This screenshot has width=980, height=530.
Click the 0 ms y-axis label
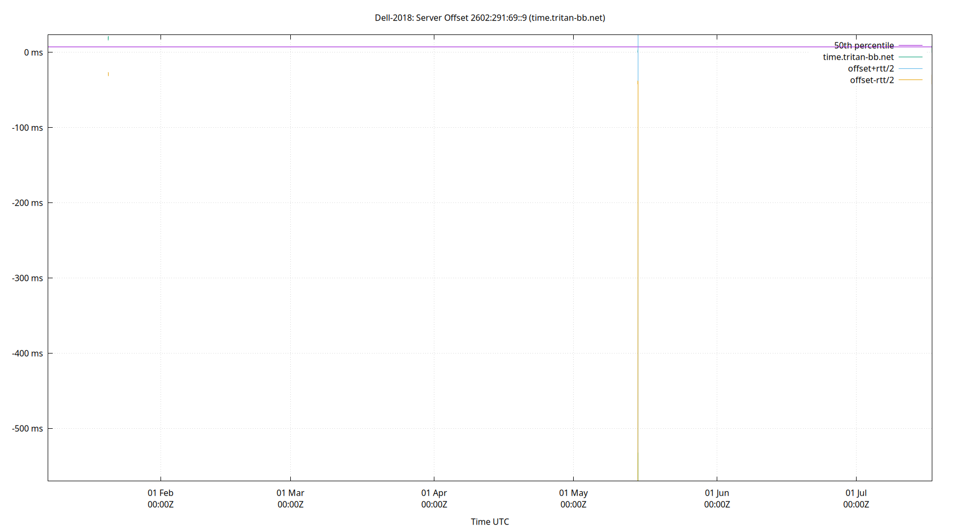pos(33,52)
